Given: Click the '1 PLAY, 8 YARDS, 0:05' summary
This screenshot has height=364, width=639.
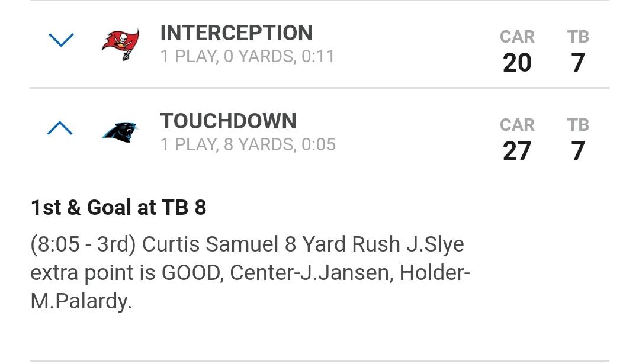Looking at the screenshot, I should [x=248, y=144].
